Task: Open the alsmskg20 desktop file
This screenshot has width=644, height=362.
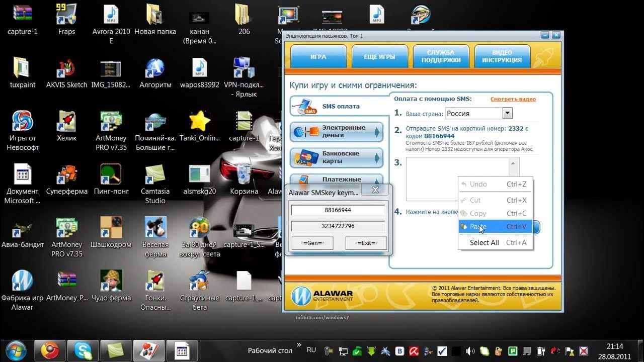Action: [200, 179]
